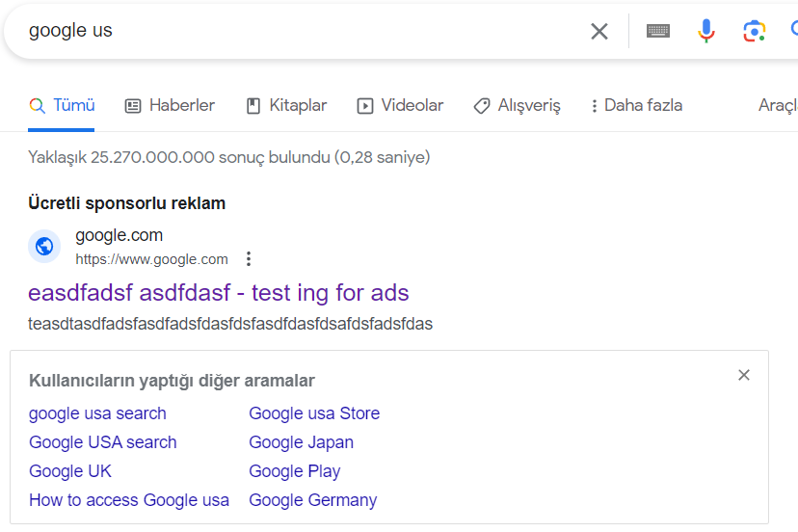Expand the Daha fazla menu

coord(636,105)
